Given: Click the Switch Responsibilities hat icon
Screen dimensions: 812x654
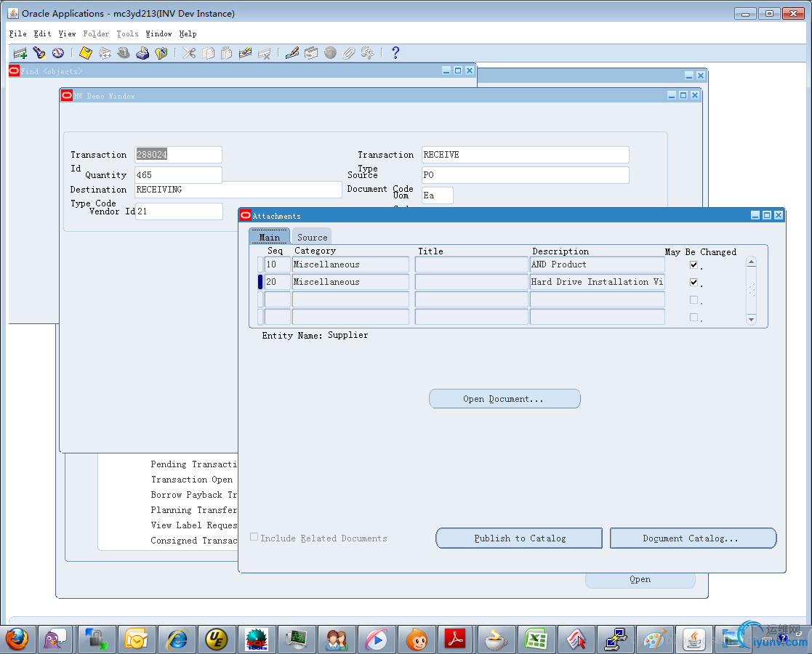Looking at the screenshot, I should click(x=124, y=53).
